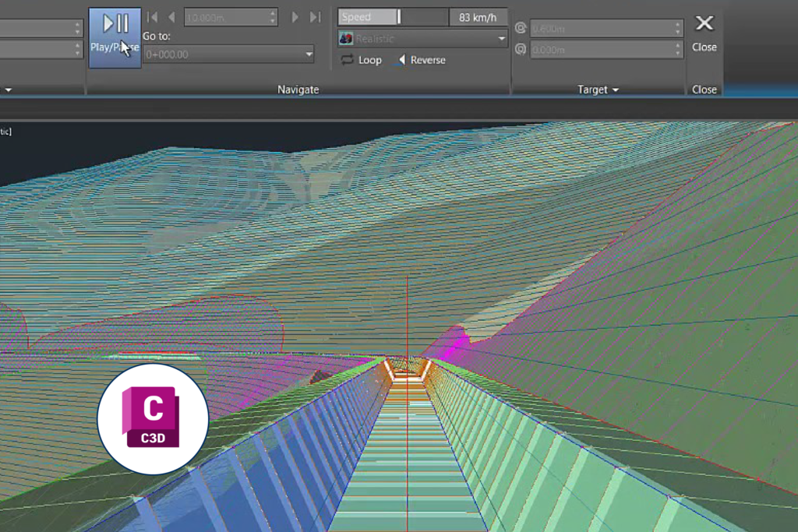Screen dimensions: 798x532
Task: Jump to the alignment start station
Action: [153, 17]
